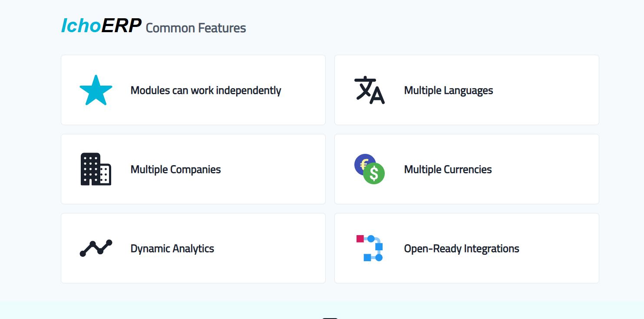Click the letter A in translate icon
Screen dimensions: 644x319
point(377,96)
